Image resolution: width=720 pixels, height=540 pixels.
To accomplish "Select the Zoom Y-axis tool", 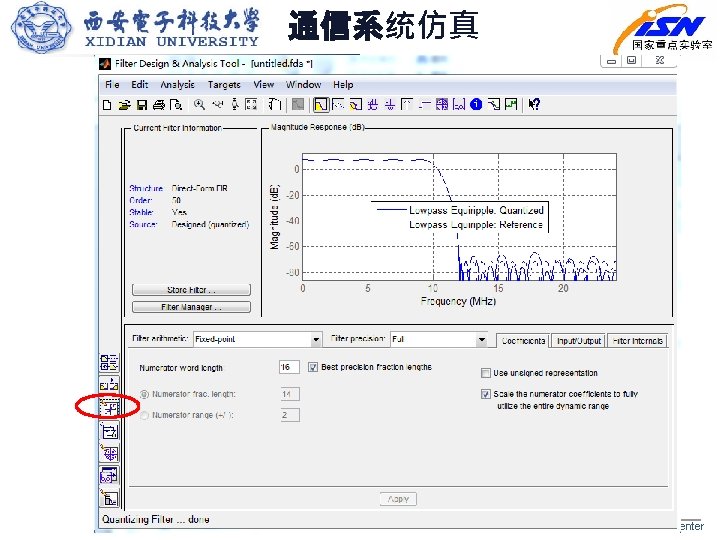I will tap(235, 105).
